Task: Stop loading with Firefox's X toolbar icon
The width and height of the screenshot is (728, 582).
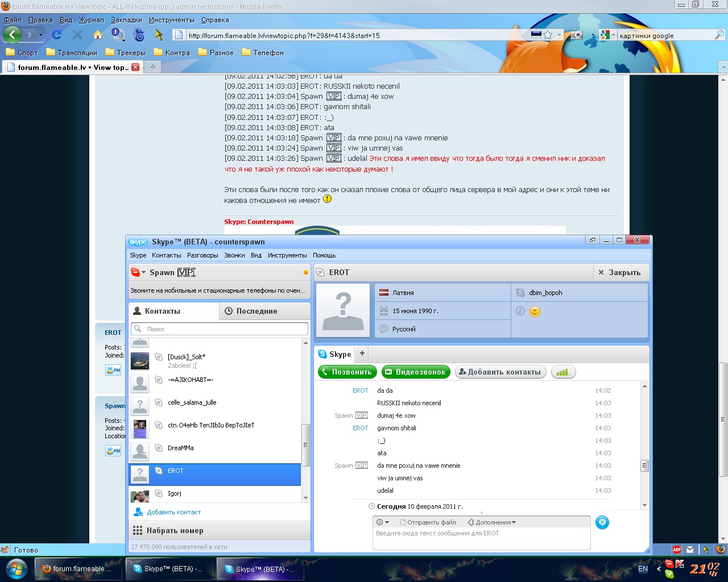Action: tap(77, 35)
